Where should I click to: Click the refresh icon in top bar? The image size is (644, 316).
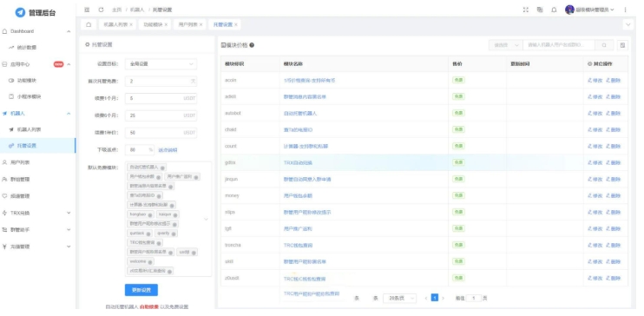point(101,10)
